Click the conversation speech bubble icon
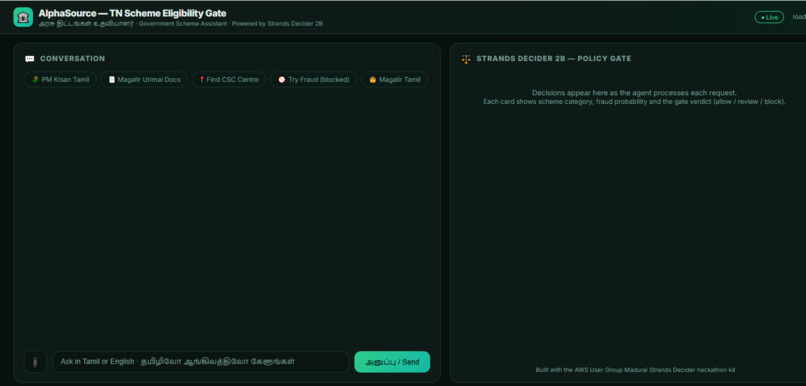Image resolution: width=806 pixels, height=386 pixels. 30,59
